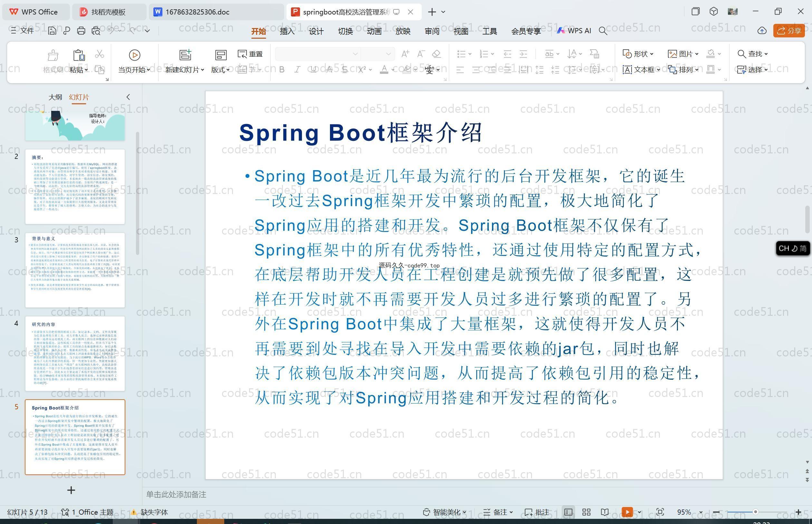Image resolution: width=812 pixels, height=524 pixels.
Task: Click add new slide plus below thumbnails
Action: click(71, 490)
